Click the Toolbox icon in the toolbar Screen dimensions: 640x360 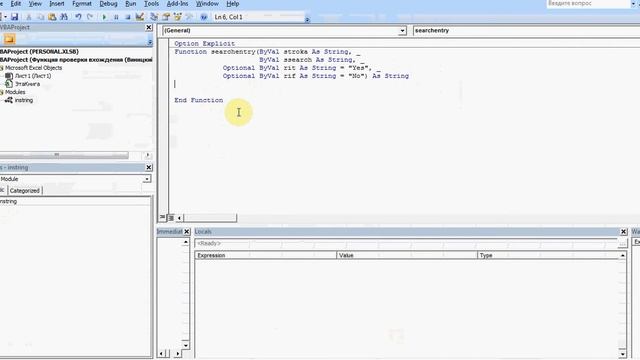point(189,17)
